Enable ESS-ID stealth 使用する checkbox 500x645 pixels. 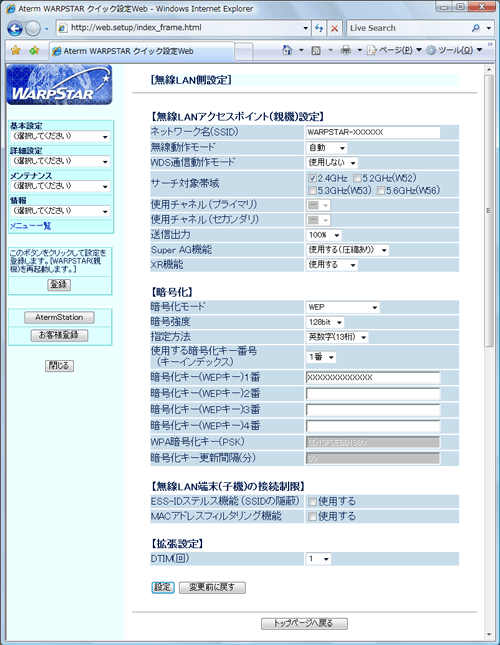point(312,501)
